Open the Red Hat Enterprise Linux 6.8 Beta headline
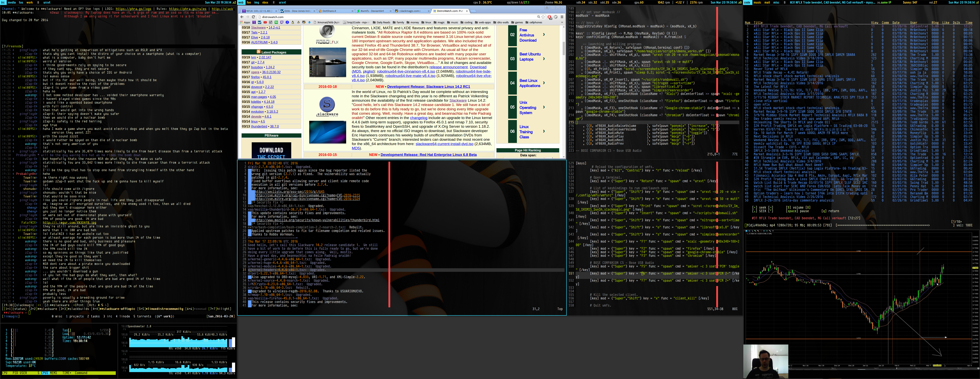Image resolution: width=980 pixels, height=379 pixels. (428, 155)
